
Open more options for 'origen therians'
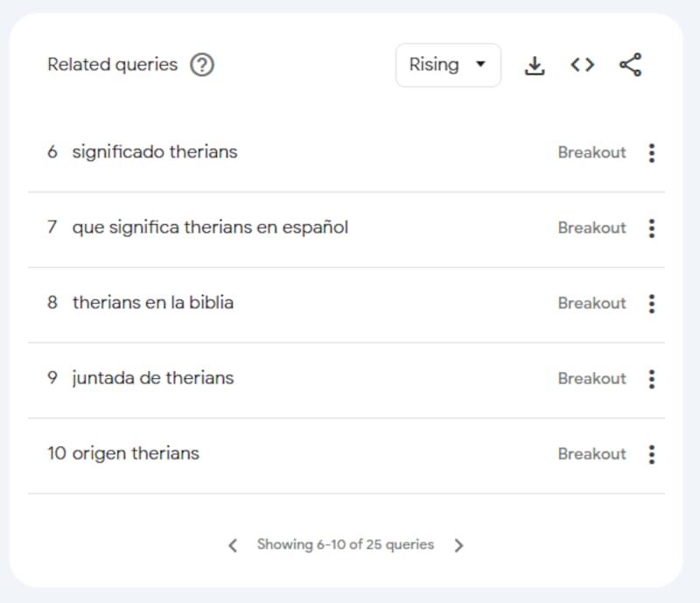pos(651,454)
